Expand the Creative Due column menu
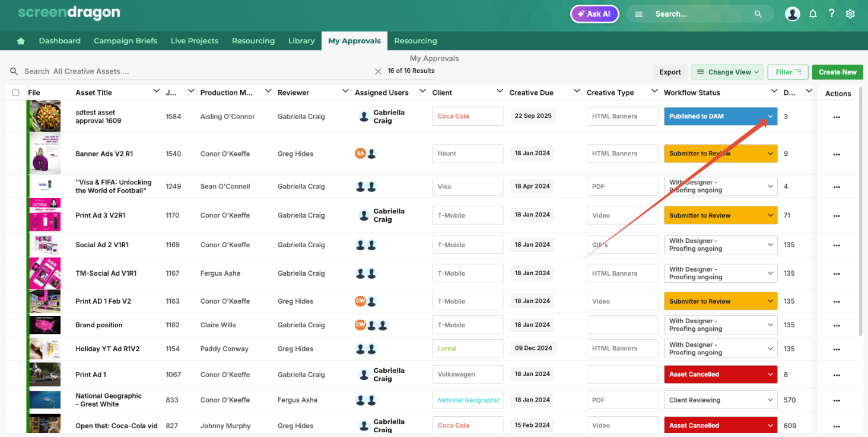Image resolution: width=868 pixels, height=437 pixels. 577,91
